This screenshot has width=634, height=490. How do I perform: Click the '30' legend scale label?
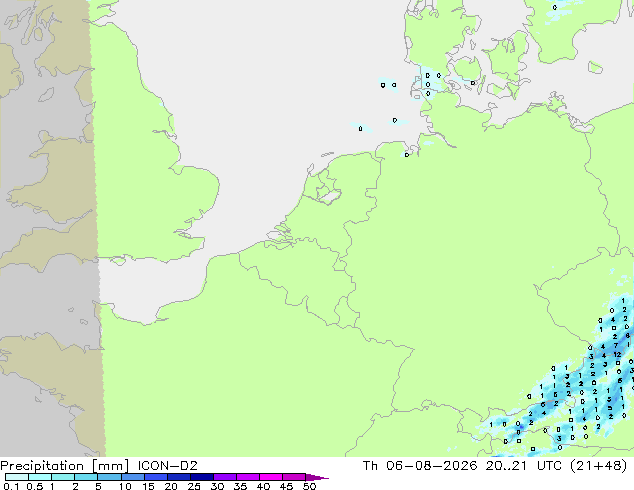[x=217, y=486]
